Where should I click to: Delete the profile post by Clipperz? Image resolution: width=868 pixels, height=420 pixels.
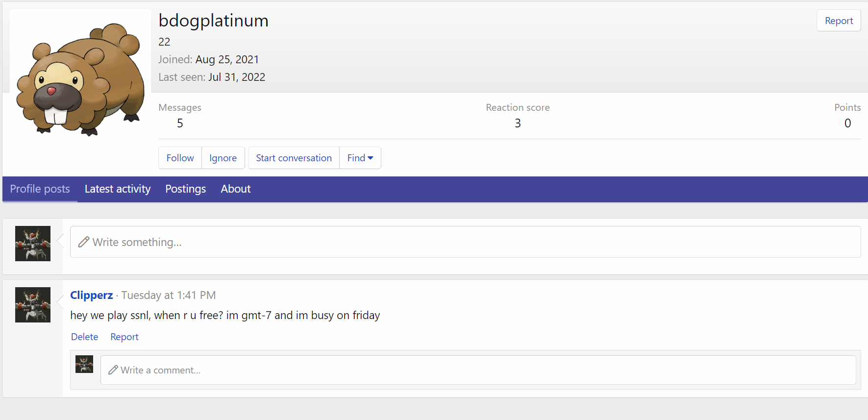coord(84,337)
